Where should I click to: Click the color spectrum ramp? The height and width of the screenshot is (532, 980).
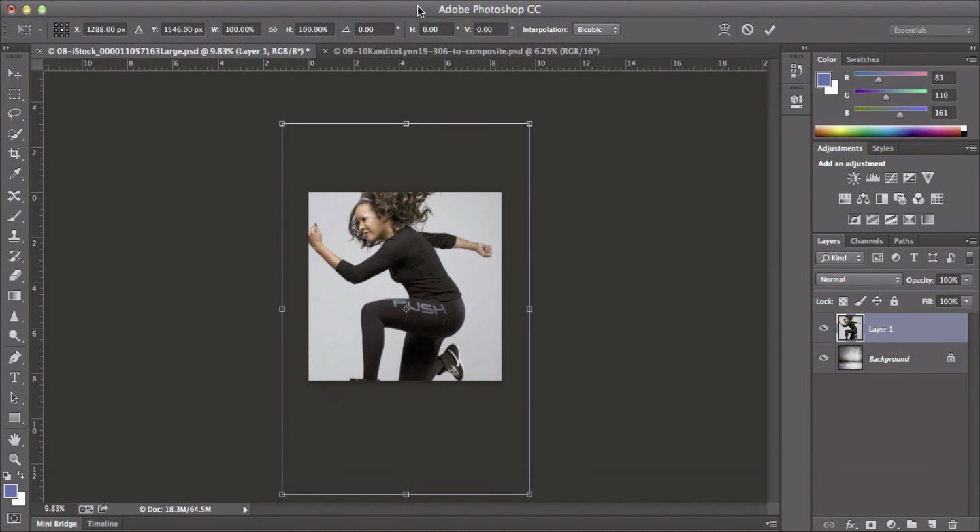888,131
